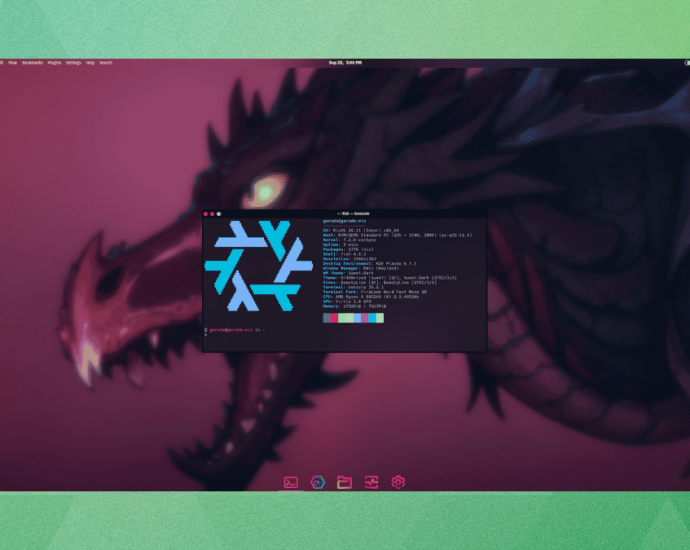Click the second pink Konsole titlebar button

[212, 214]
